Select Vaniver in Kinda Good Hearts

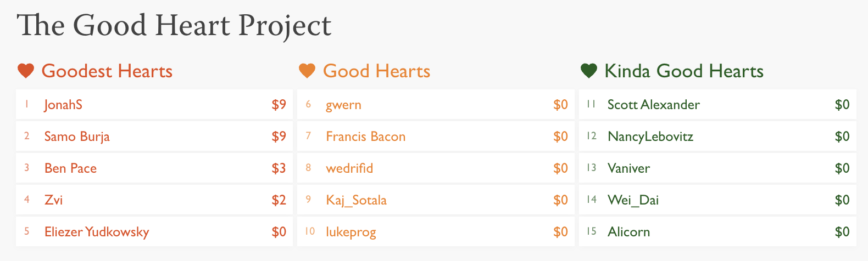(717, 168)
